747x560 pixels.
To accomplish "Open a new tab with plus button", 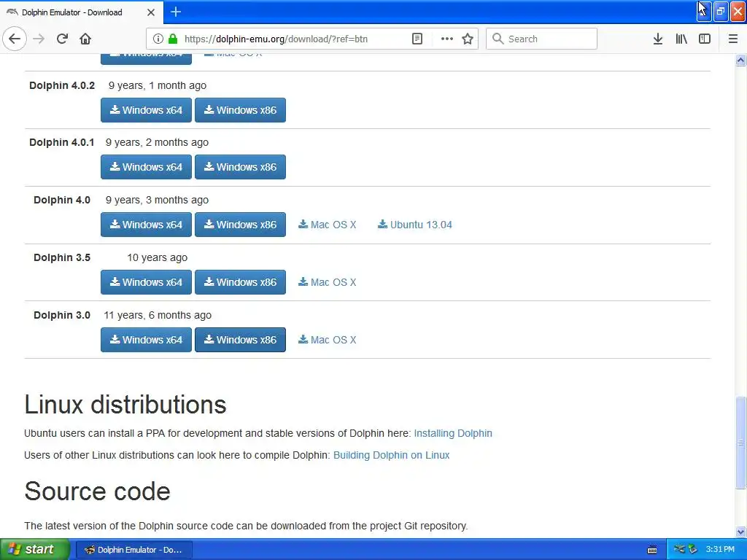I will [x=176, y=12].
